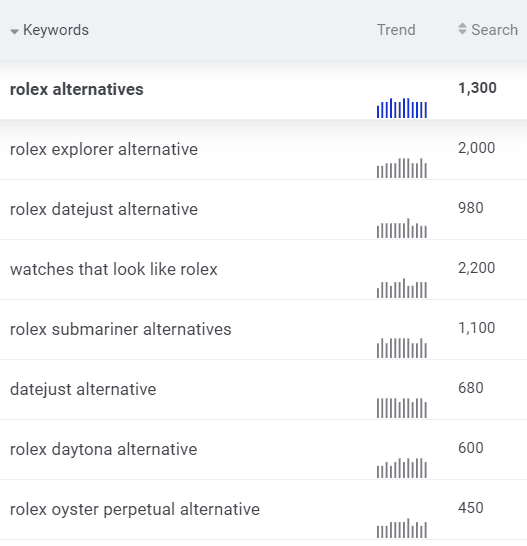527x546 pixels.
Task: Click the Trend column header
Action: click(x=396, y=30)
